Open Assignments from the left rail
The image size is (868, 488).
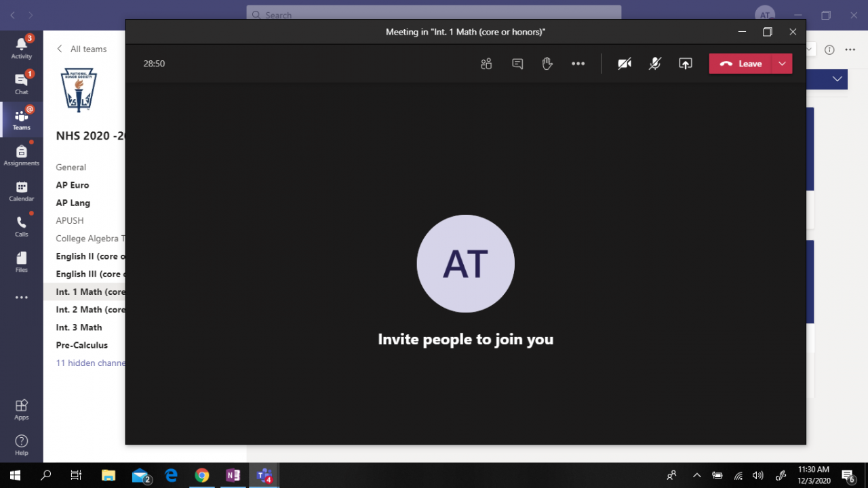[22, 155]
